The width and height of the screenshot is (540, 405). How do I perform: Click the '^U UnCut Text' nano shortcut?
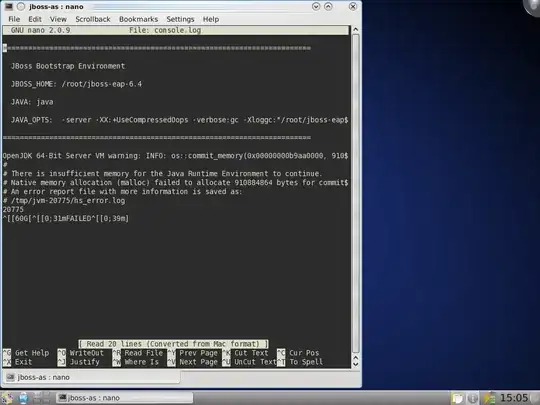(x=249, y=362)
